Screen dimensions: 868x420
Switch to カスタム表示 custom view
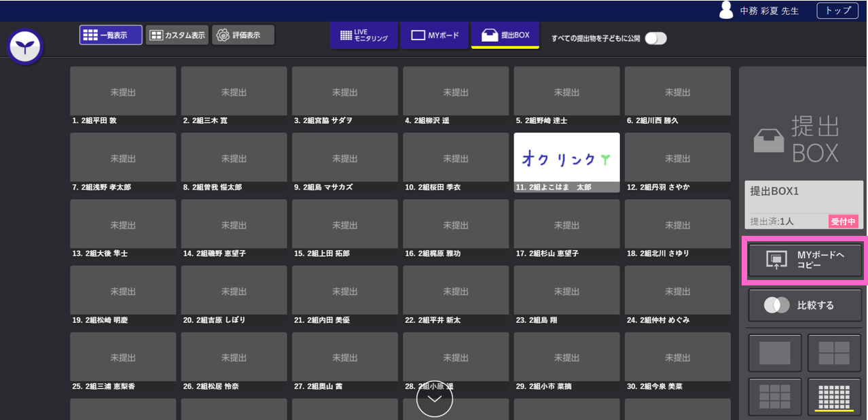click(x=177, y=35)
